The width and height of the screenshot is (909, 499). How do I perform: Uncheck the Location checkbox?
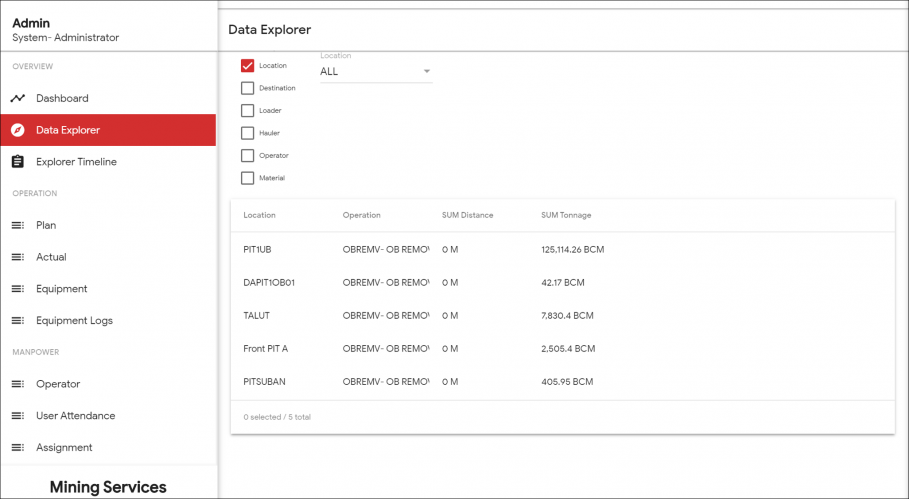click(x=247, y=66)
